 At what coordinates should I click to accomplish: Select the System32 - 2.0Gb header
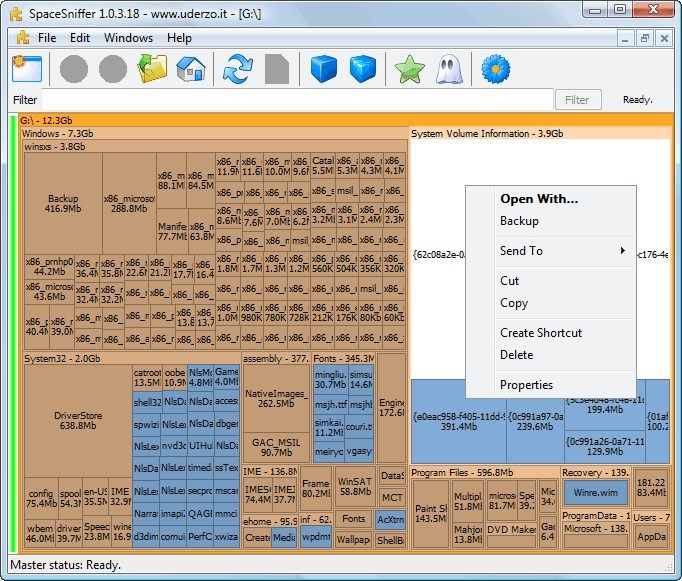[132, 359]
